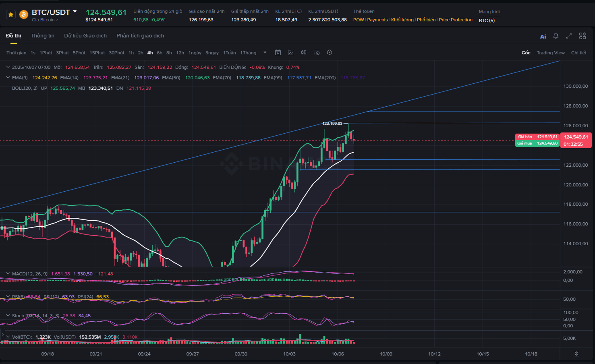Switch to the Dữ liệu Giao dịch tab
595x364 pixels.
click(x=85, y=36)
